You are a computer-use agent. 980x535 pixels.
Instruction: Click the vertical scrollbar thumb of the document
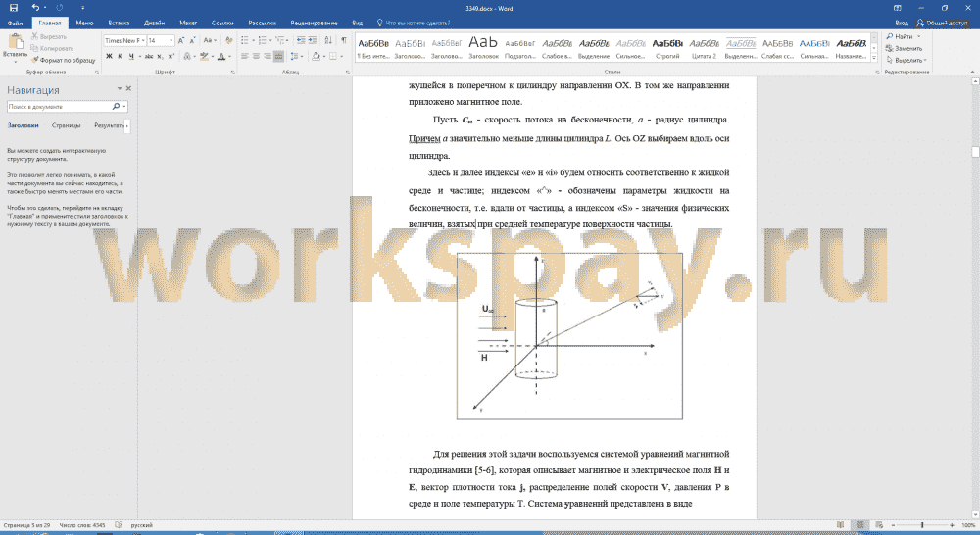coord(975,151)
